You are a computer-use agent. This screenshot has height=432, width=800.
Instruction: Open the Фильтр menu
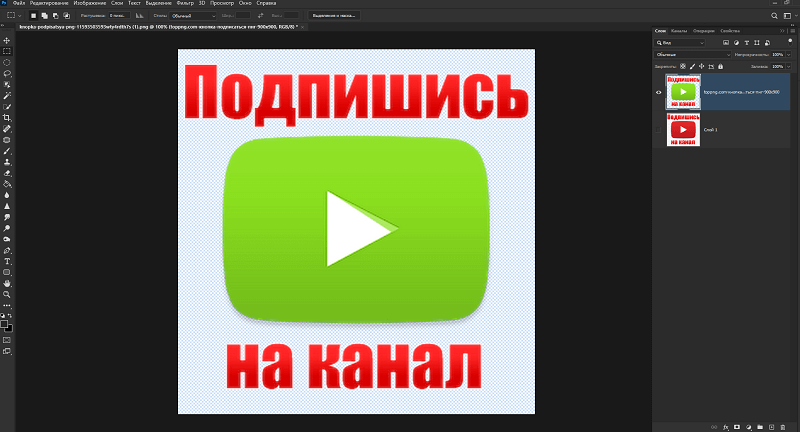pos(185,3)
